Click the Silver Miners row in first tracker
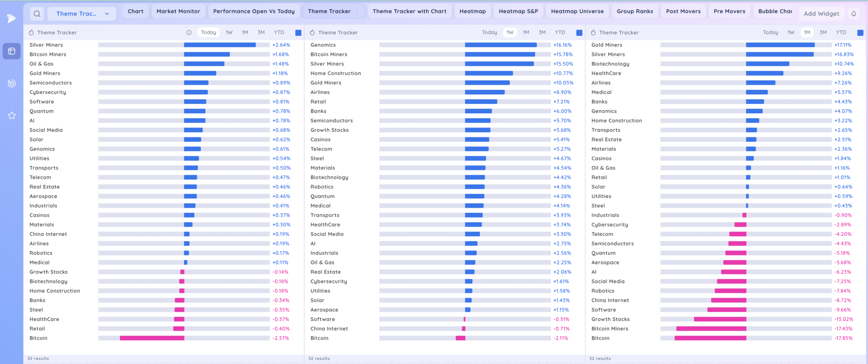The width and height of the screenshot is (868, 364). 46,45
